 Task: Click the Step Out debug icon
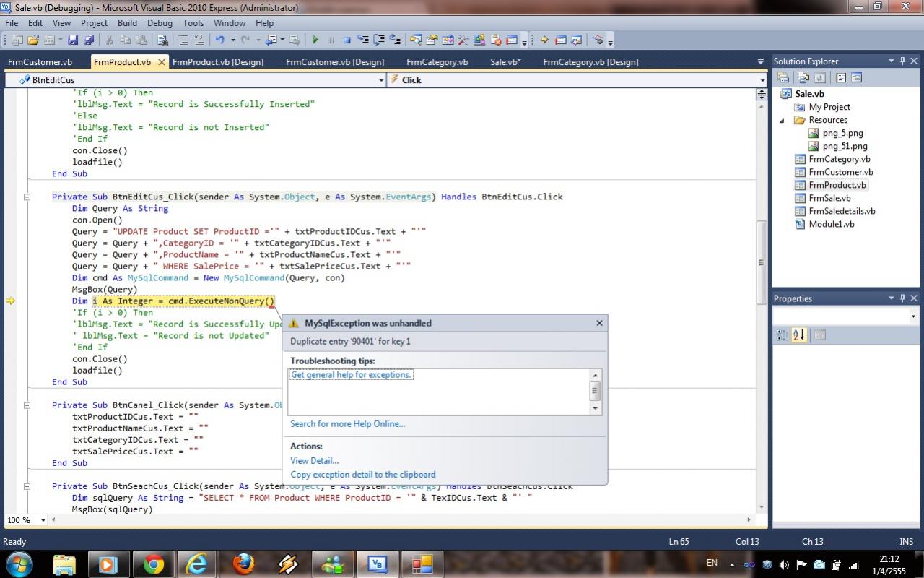click(395, 40)
